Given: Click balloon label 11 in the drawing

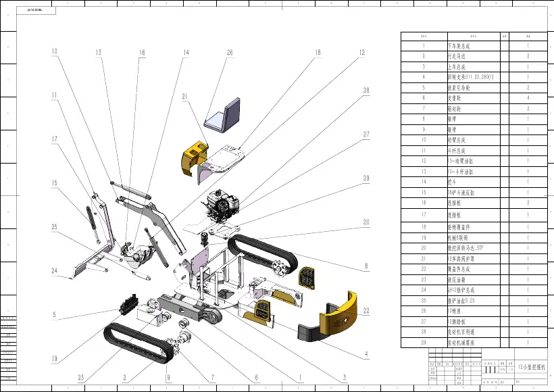Looking at the screenshot, I should (55, 95).
